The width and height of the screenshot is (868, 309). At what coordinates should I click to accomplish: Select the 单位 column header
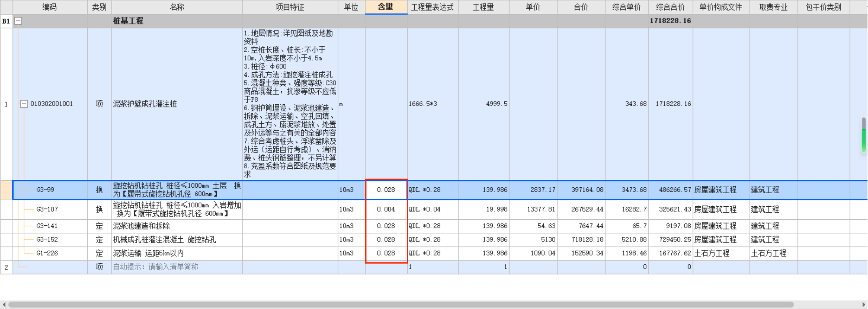coord(351,7)
